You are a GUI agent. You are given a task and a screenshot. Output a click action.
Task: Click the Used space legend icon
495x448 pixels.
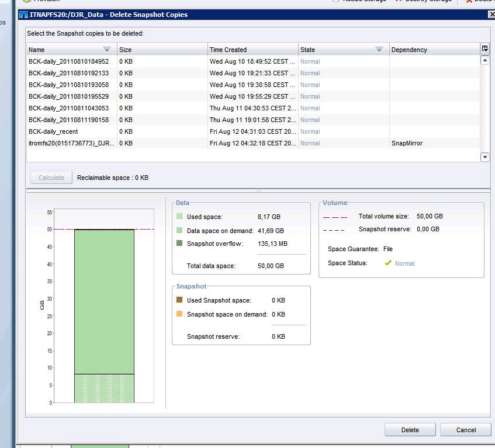(x=179, y=217)
